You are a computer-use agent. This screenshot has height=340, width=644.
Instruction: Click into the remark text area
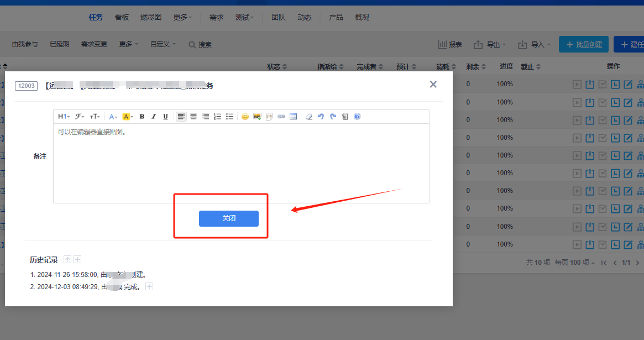[x=241, y=164]
